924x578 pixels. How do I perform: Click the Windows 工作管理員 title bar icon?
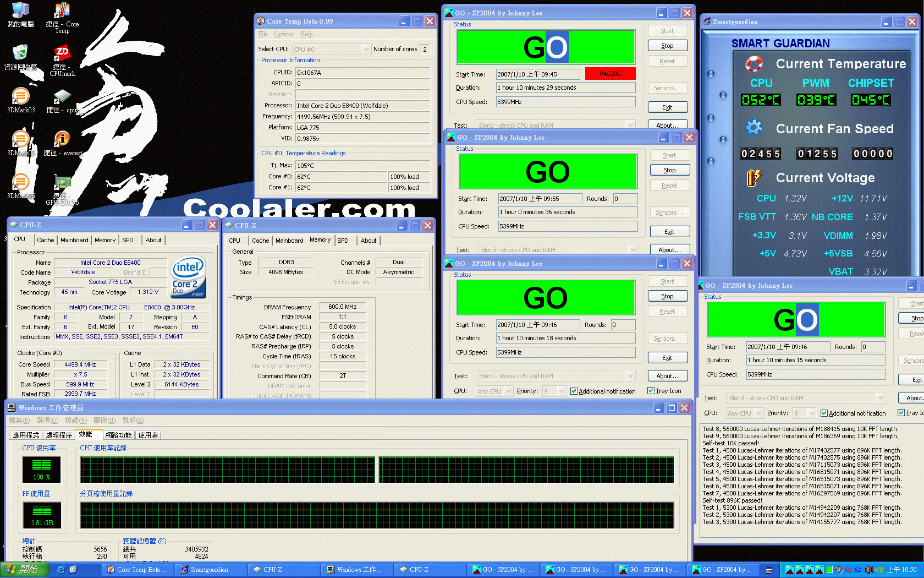12,407
